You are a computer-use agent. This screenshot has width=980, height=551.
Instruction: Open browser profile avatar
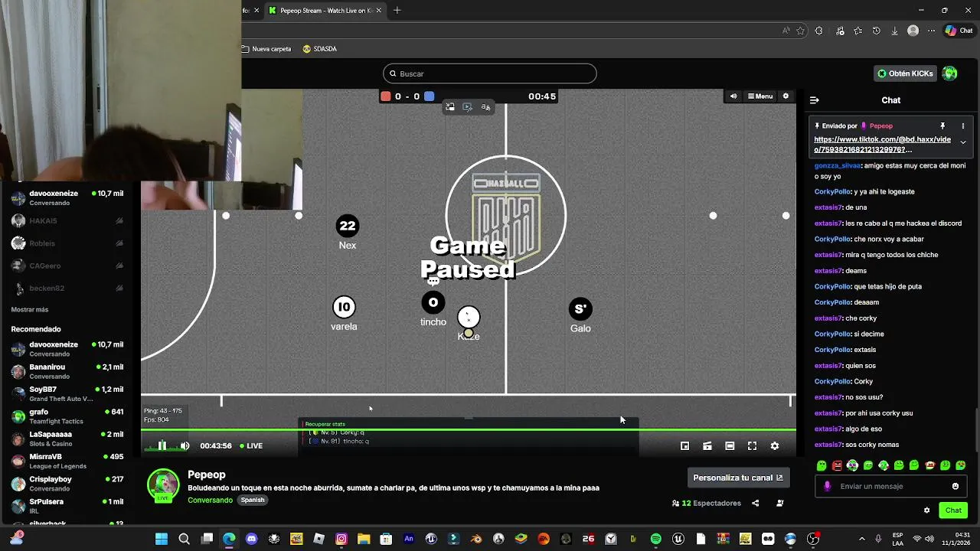point(913,31)
